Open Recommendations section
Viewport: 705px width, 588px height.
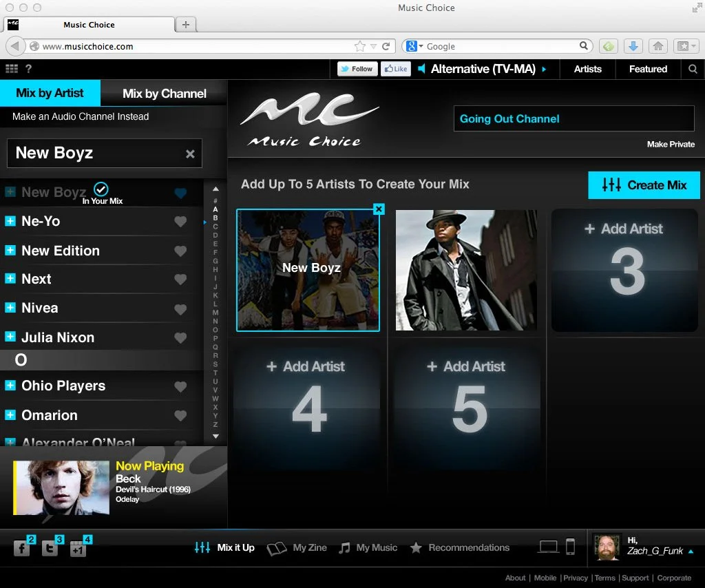(459, 547)
